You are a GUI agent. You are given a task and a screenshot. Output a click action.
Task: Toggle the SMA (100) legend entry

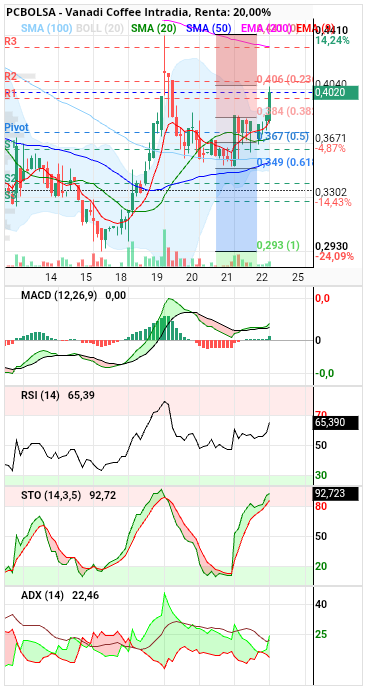47,29
